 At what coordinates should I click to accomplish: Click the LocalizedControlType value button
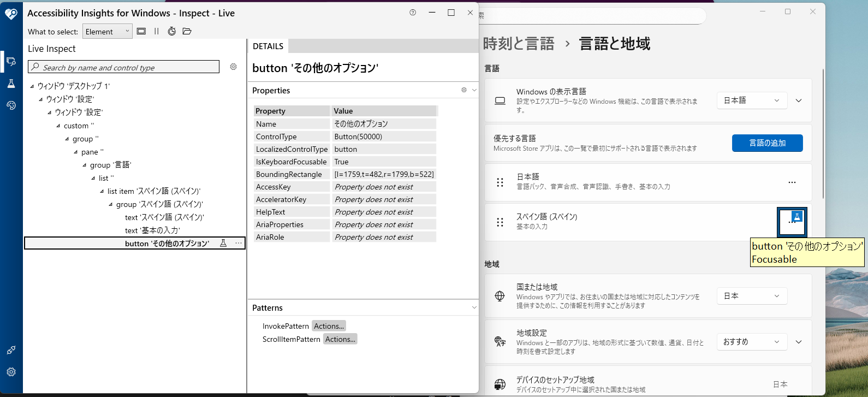(384, 149)
